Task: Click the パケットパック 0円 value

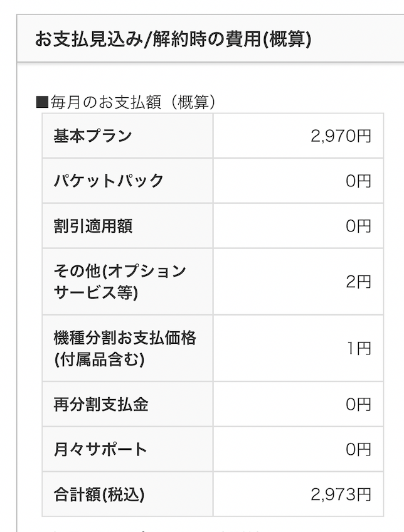Action: [x=359, y=181]
